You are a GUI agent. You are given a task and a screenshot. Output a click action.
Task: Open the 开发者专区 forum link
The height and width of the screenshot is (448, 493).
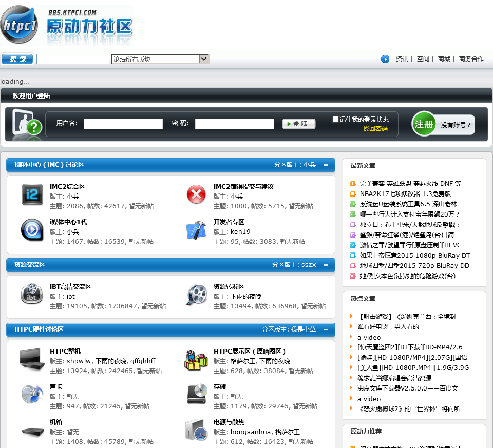point(229,222)
